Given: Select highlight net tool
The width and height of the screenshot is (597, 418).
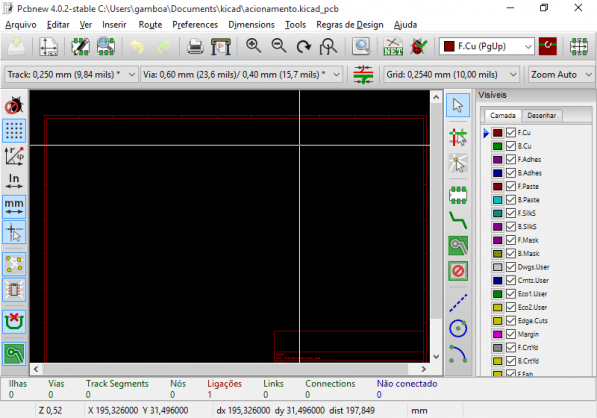Looking at the screenshot, I should pyautogui.click(x=458, y=137).
